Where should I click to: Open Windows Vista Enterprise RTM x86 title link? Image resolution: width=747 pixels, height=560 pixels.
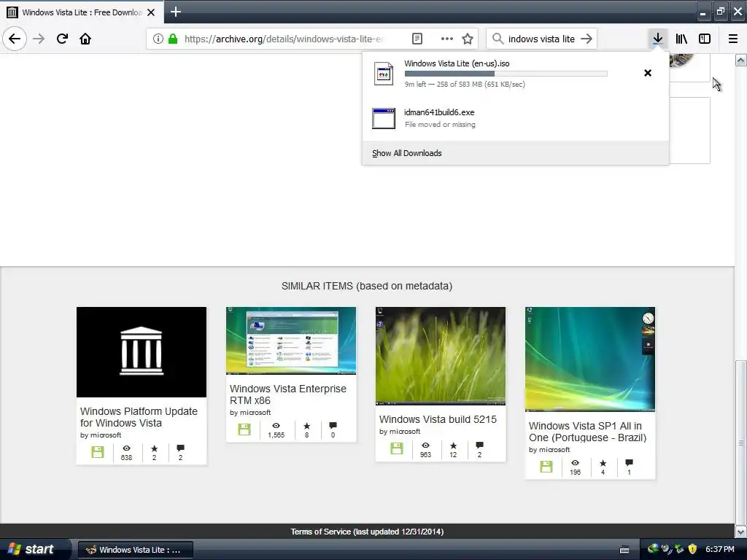click(x=287, y=394)
